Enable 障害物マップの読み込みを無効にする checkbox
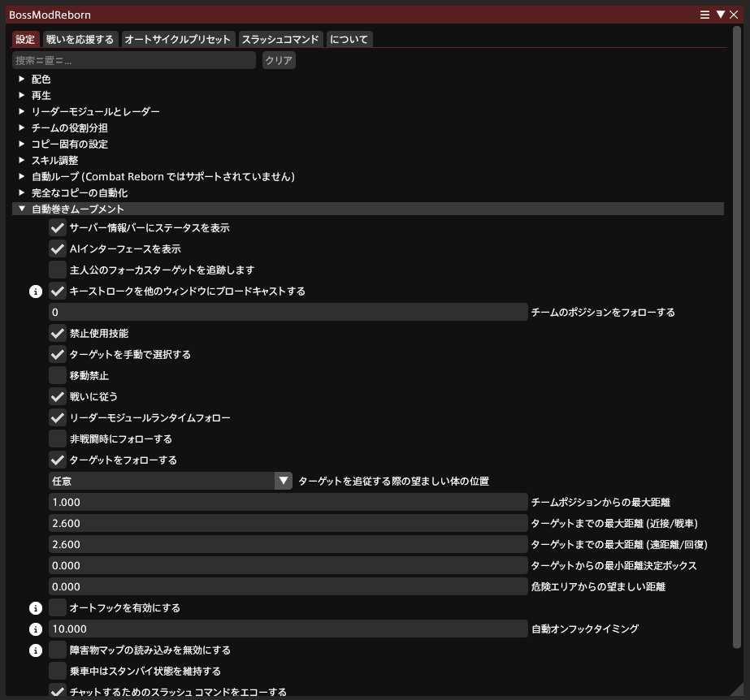This screenshot has width=750, height=700. click(x=58, y=650)
